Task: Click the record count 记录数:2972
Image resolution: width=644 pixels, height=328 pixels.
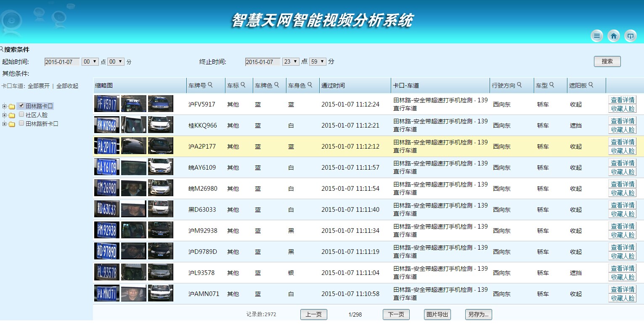Action: pos(261,315)
